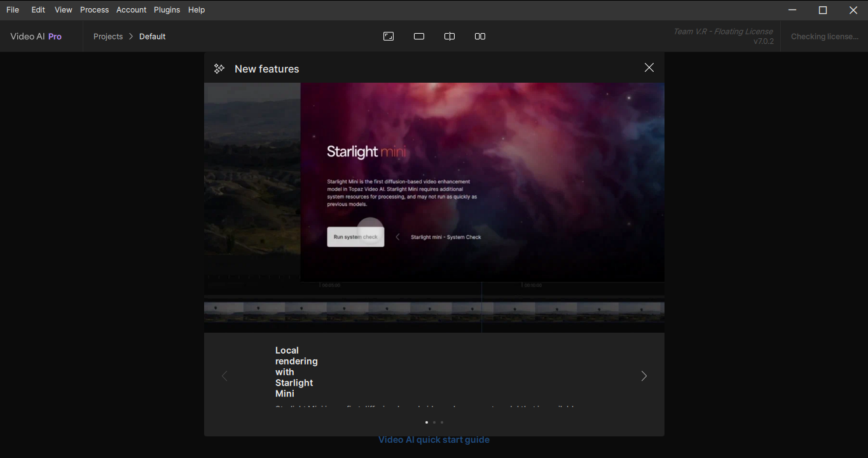Switch to fullscreen preview layout icon
Viewport: 868px width, 458px height.
click(389, 36)
